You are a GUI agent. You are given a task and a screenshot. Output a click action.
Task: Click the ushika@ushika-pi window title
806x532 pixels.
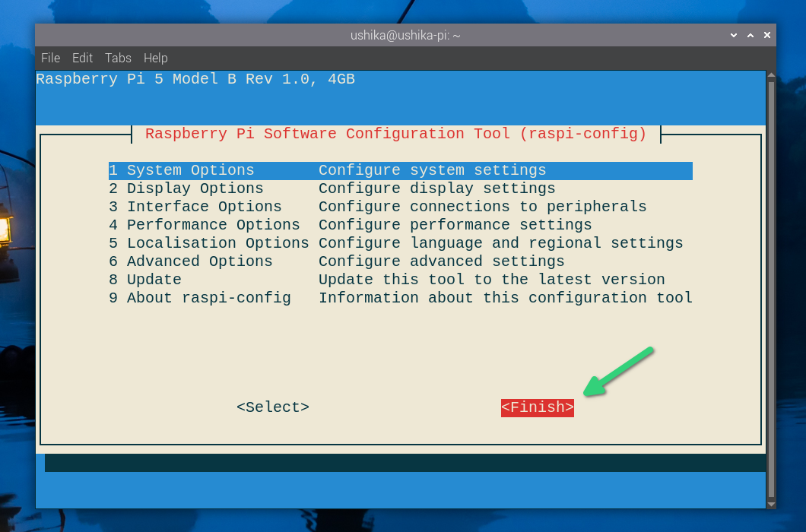(x=405, y=35)
